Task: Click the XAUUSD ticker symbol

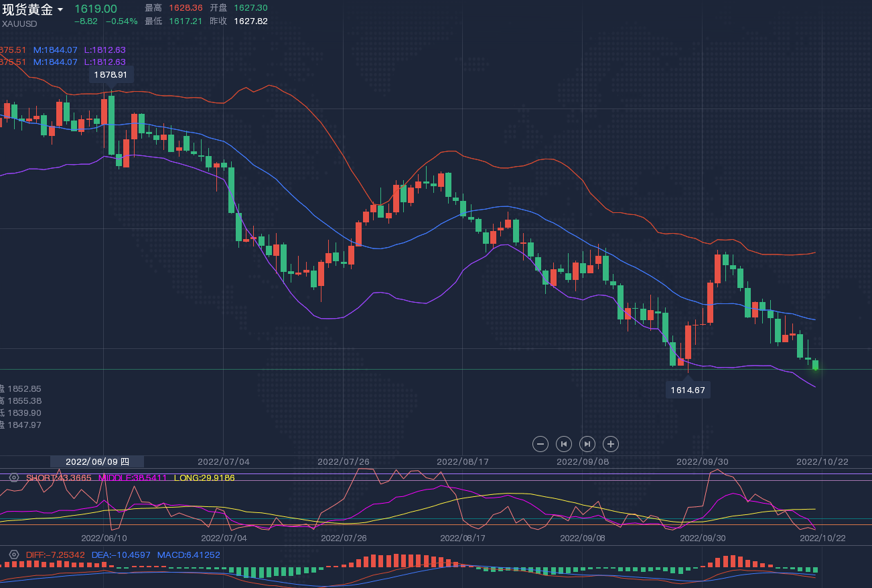Action: pos(19,23)
